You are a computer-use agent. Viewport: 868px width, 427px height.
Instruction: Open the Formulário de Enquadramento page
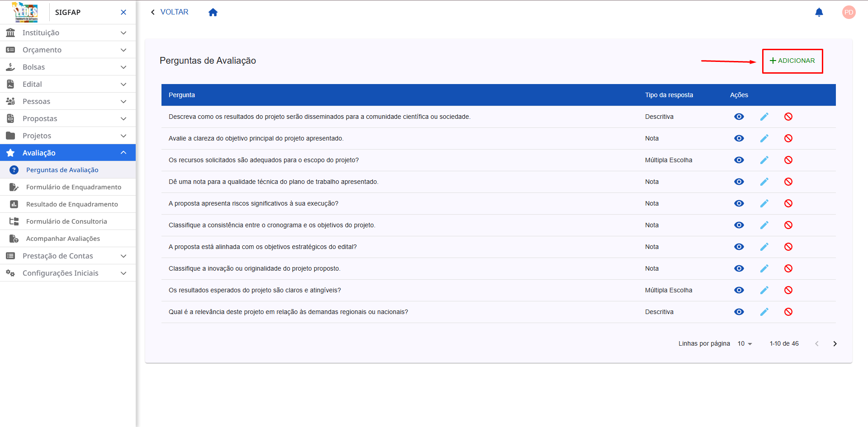pyautogui.click(x=74, y=187)
